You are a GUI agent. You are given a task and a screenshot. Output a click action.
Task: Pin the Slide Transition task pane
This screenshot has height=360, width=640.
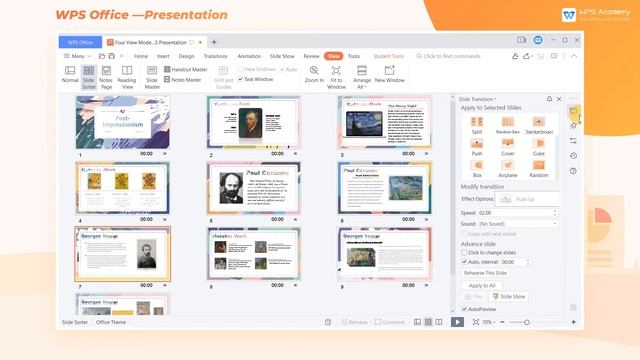point(549,99)
